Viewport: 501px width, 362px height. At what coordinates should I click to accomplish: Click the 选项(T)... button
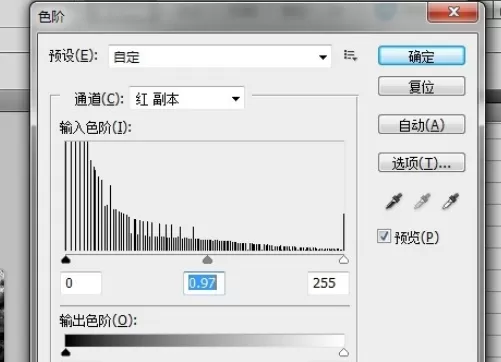pos(421,163)
